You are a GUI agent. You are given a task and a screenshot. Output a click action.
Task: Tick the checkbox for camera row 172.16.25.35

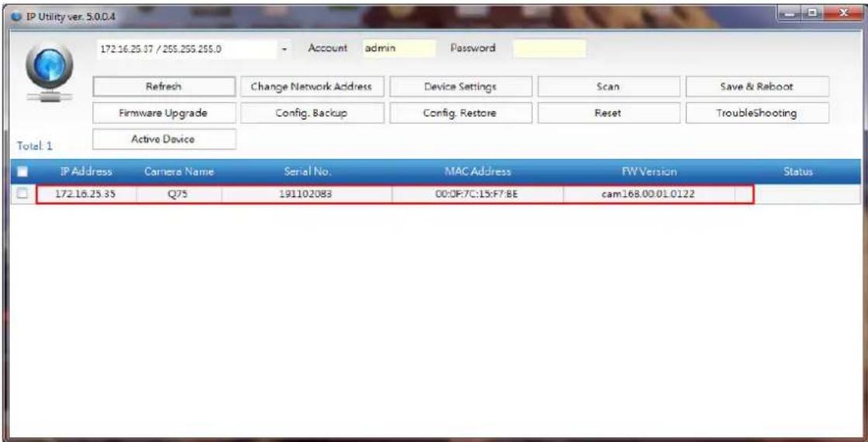point(22,194)
